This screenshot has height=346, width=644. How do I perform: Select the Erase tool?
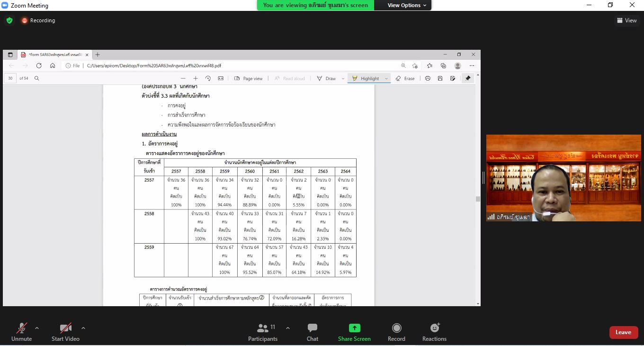click(x=405, y=78)
